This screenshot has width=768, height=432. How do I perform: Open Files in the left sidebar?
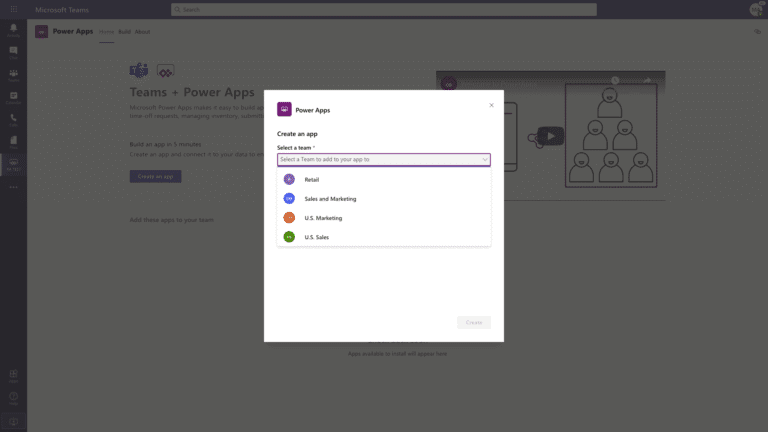coord(13,143)
